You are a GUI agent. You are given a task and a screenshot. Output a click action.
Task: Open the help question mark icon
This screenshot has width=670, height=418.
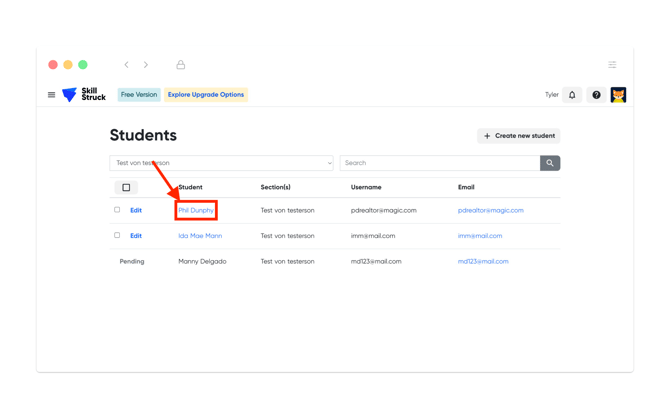pos(596,95)
